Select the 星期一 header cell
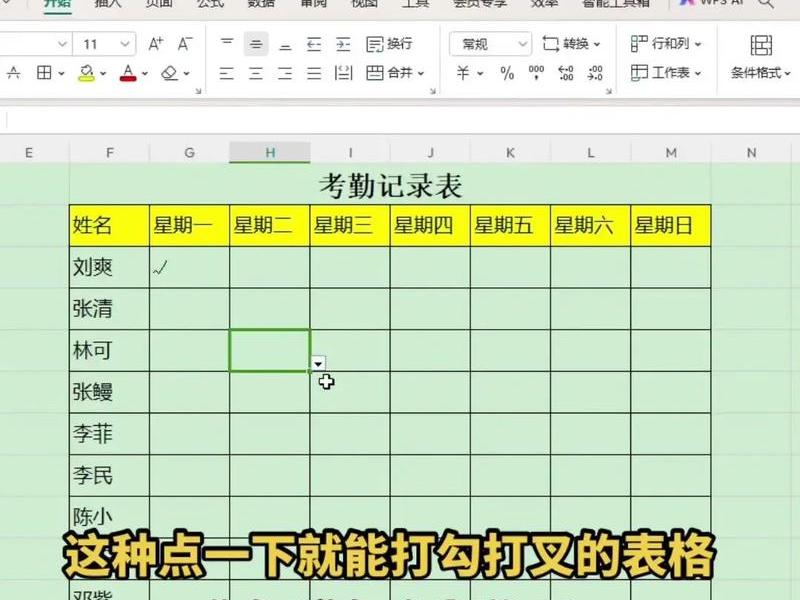Image resolution: width=800 pixels, height=600 pixels. (x=189, y=226)
